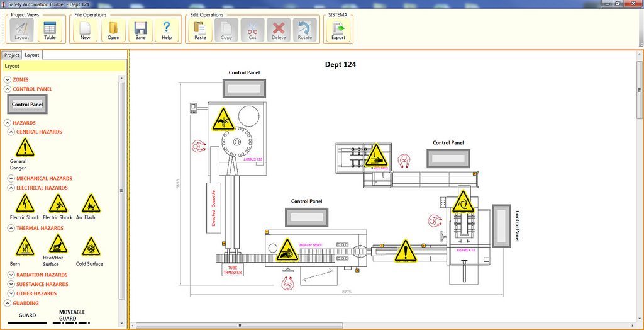Switch to the Project tab
This screenshot has width=644, height=330.
click(x=12, y=55)
